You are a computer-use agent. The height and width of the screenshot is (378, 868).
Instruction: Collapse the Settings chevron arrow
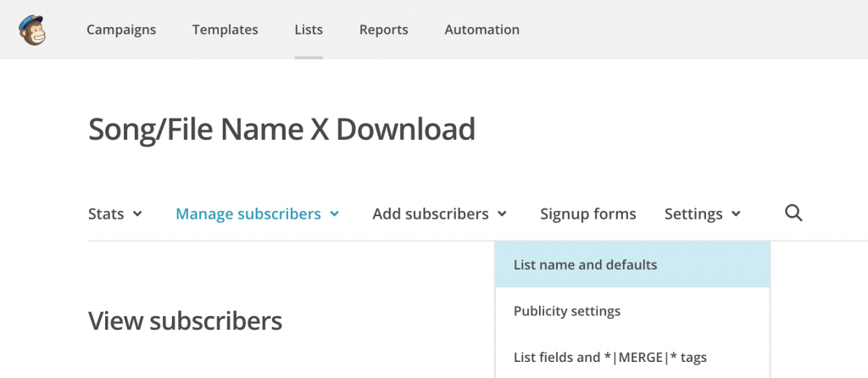coord(736,214)
